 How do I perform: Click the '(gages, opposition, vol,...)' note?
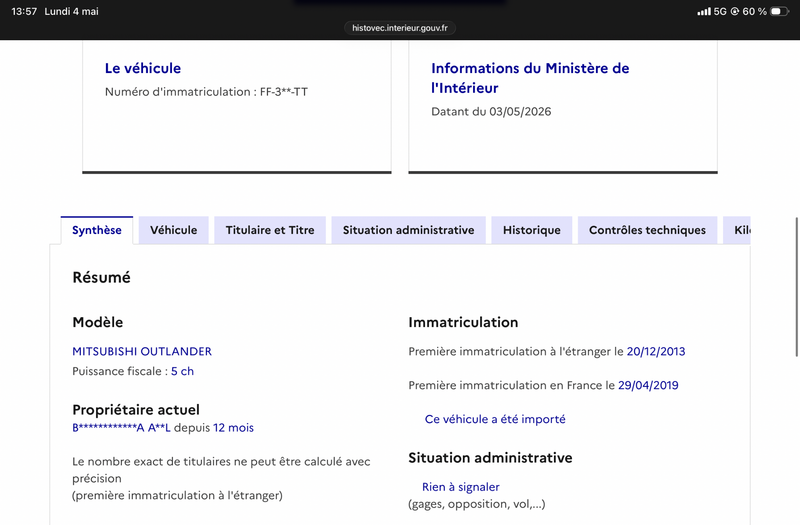click(477, 504)
